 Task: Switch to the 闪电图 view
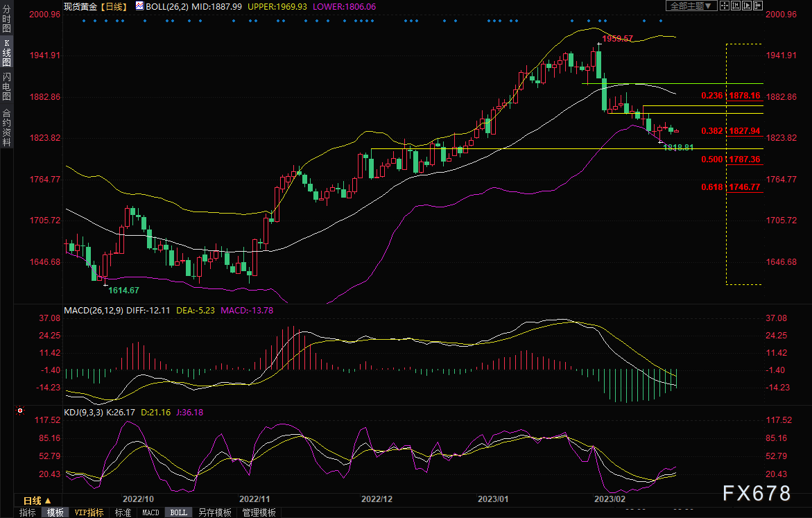tap(7, 86)
